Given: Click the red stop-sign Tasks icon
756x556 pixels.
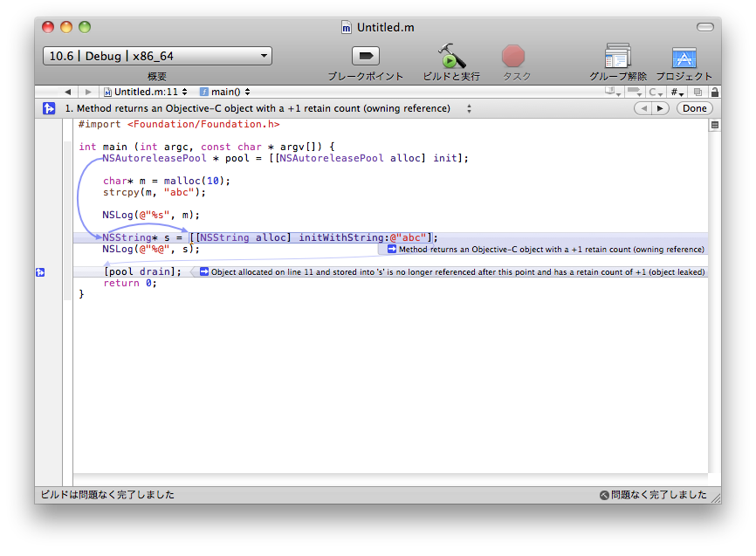Looking at the screenshot, I should point(513,56).
